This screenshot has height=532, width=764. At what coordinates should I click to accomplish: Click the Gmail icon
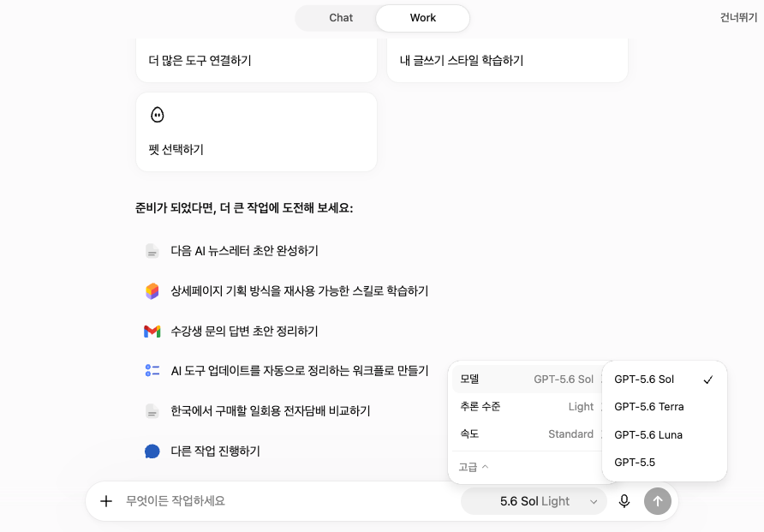[152, 332]
